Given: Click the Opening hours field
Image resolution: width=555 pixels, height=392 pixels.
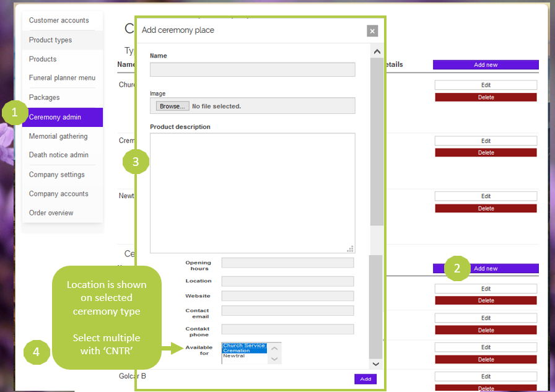Looking at the screenshot, I should click(x=287, y=263).
